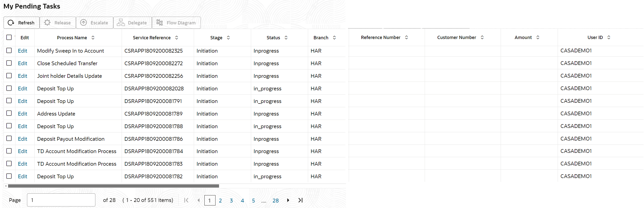Click service reference CSRAPP1809200082325
Screen dimensions: 644x208
point(153,51)
